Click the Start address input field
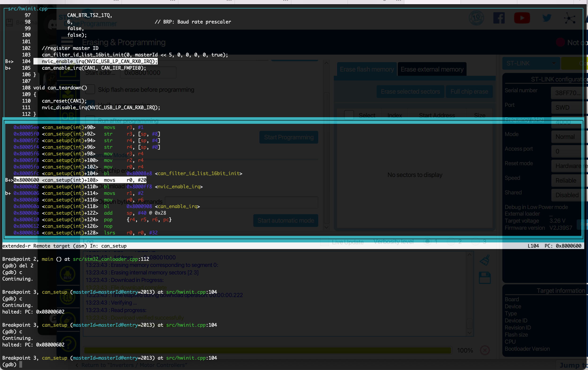 (148, 73)
